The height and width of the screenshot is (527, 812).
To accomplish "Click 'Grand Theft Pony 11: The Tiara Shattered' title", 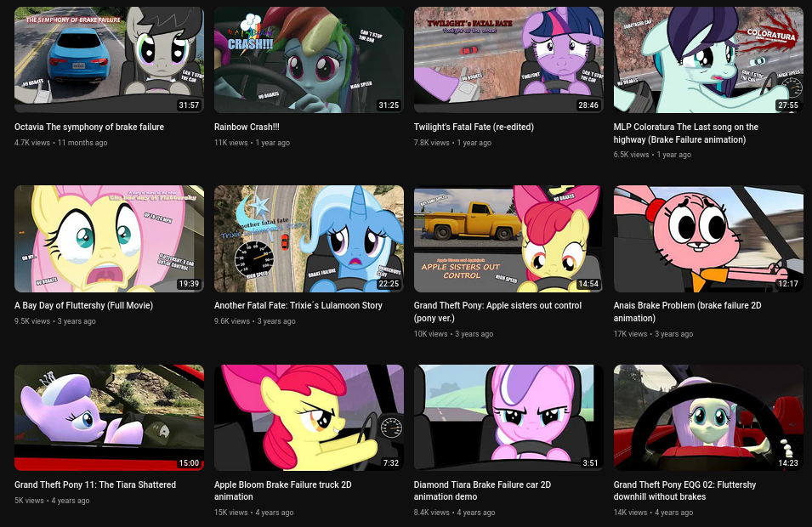I will [x=95, y=484].
